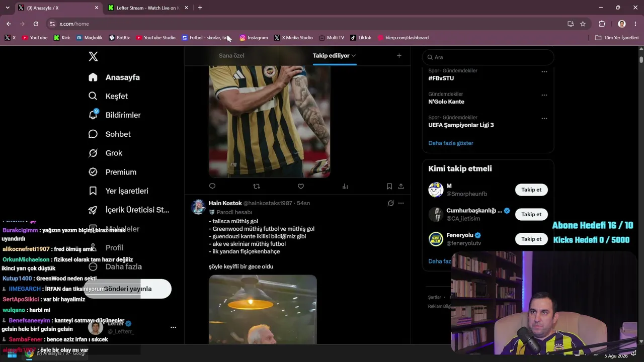This screenshot has height=362, width=644.
Task: Open more options for N'Golo Kante trend
Action: tap(544, 95)
